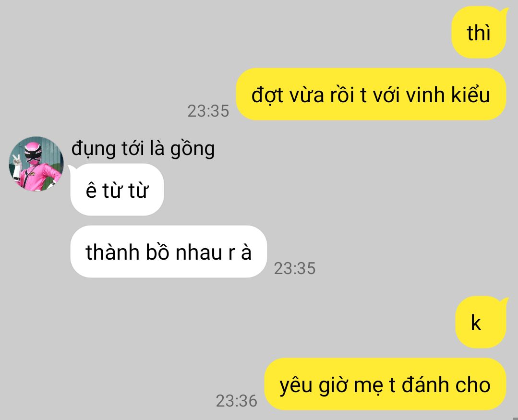Tap the word 'gồng' in the sender name
The image size is (518, 420).
pos(192,149)
